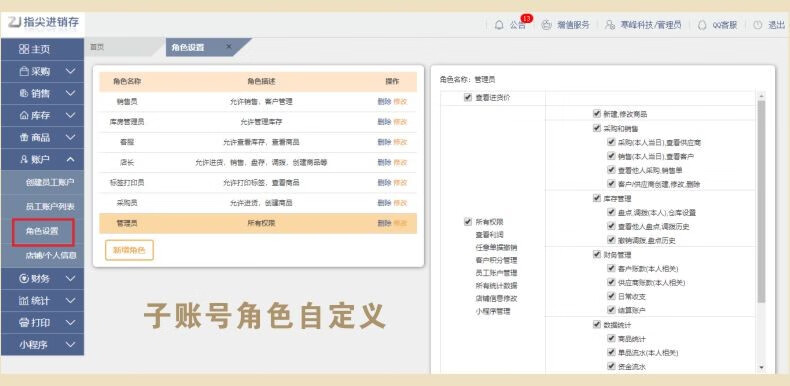Click scrollbar down arrow in permissions panel
The width and height of the screenshot is (790, 386).
(761, 368)
